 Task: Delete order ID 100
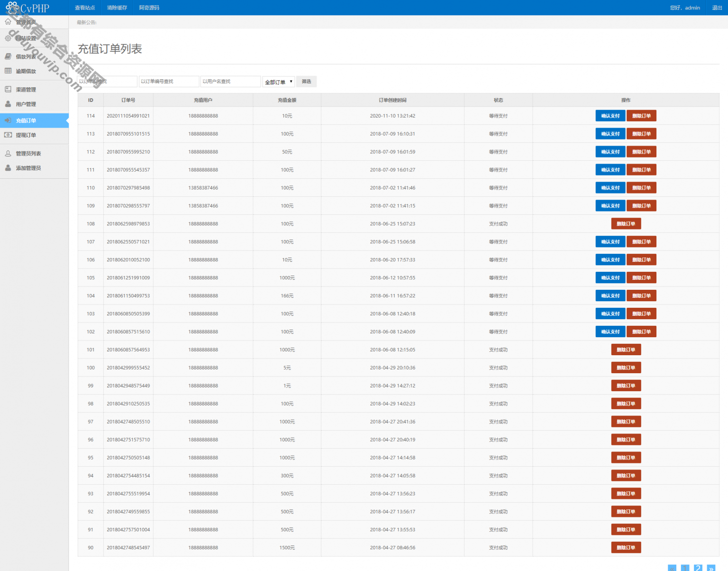626,368
